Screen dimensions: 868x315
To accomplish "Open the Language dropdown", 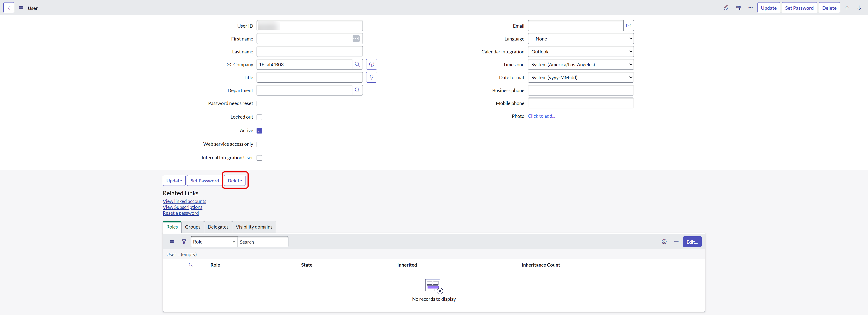I will pos(580,39).
